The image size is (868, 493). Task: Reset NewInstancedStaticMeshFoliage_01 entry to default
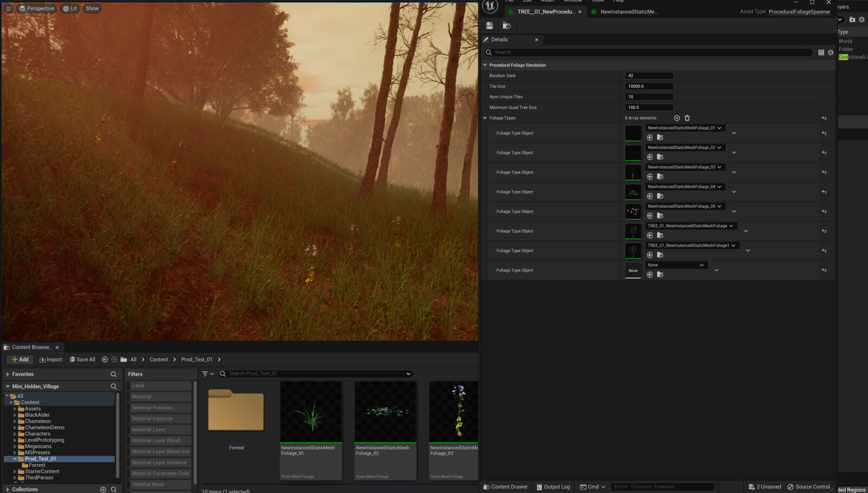(x=824, y=133)
